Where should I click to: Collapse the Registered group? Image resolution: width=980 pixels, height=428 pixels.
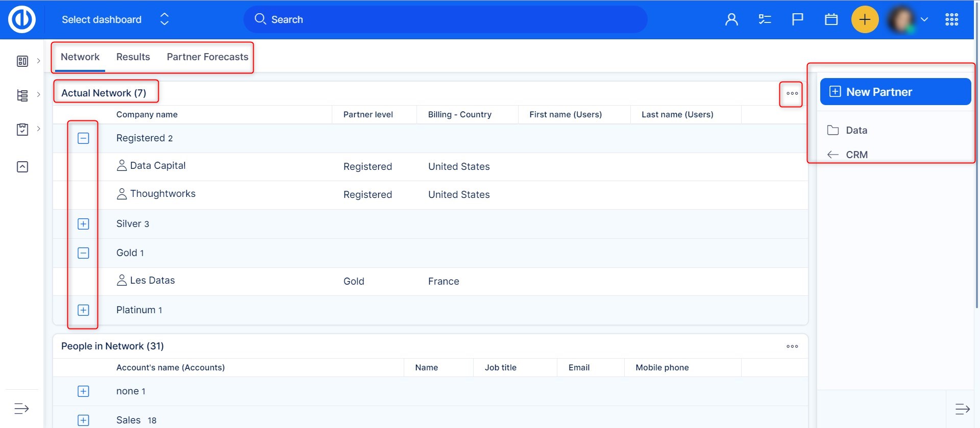[x=83, y=138]
